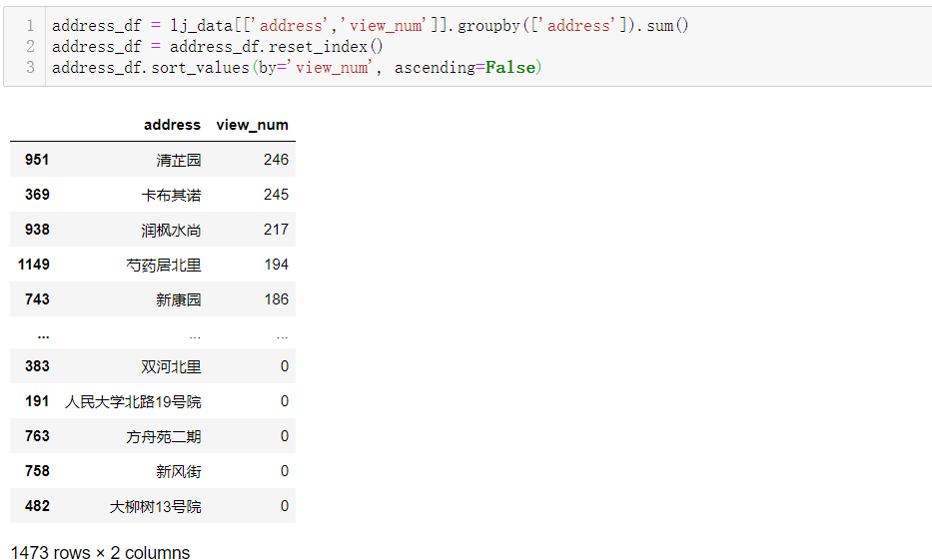The height and width of the screenshot is (560, 932).
Task: Click the address cell 方舟苑二期
Action: tap(164, 436)
